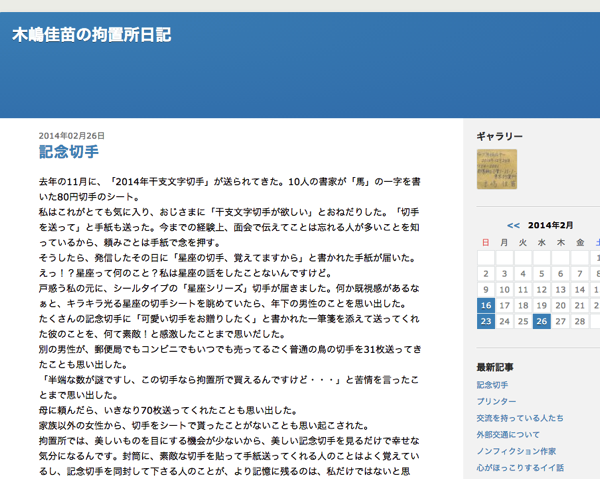Open the gallery thumbnail image

point(497,169)
